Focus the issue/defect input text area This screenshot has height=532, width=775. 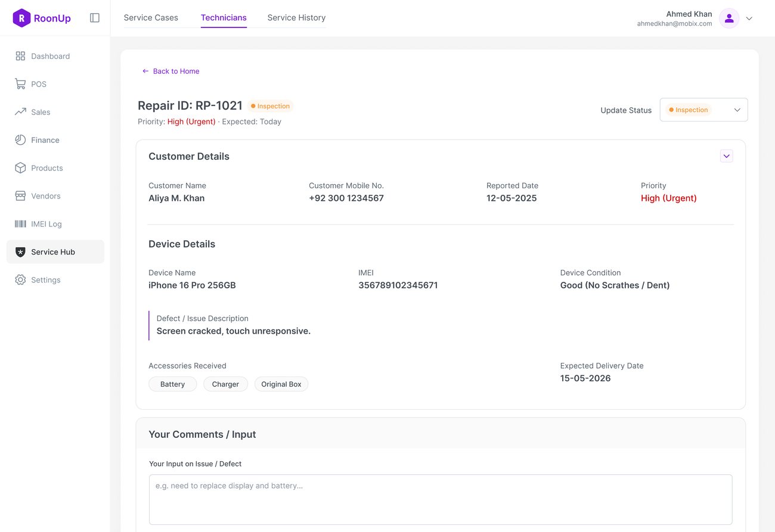tap(441, 499)
